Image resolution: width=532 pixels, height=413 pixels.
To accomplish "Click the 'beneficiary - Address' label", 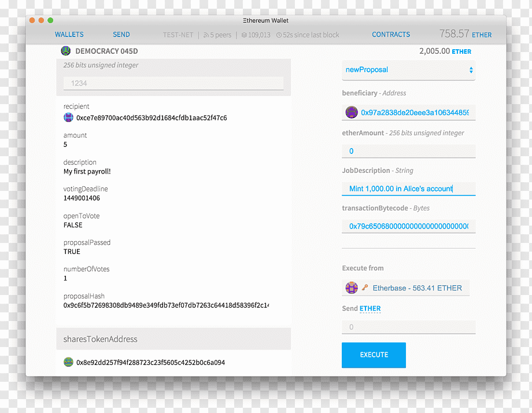I will (x=374, y=93).
